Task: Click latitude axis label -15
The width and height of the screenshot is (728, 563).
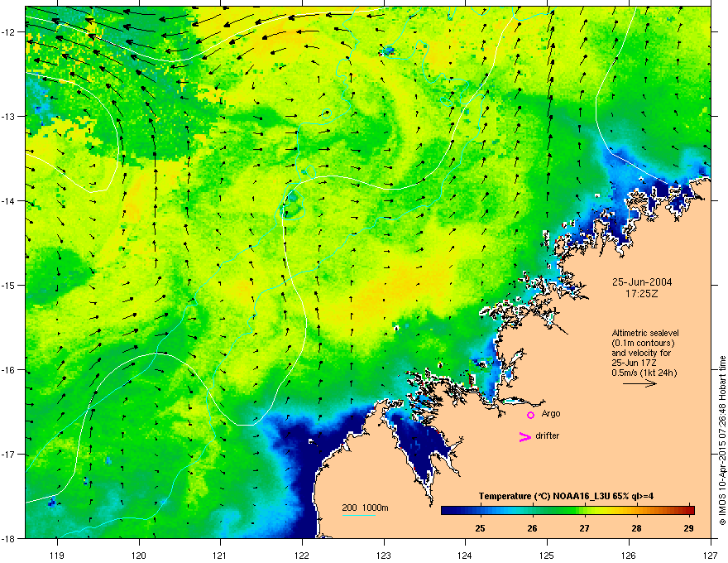Action: [9, 285]
